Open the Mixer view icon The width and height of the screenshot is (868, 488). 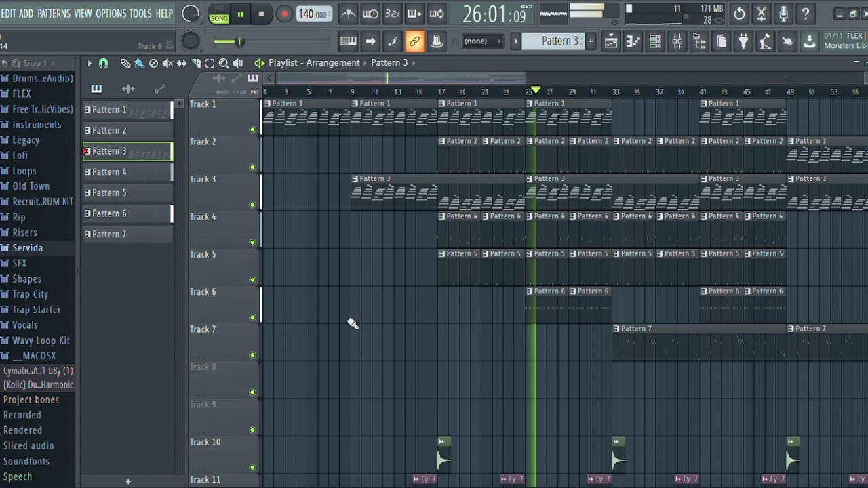pos(677,41)
